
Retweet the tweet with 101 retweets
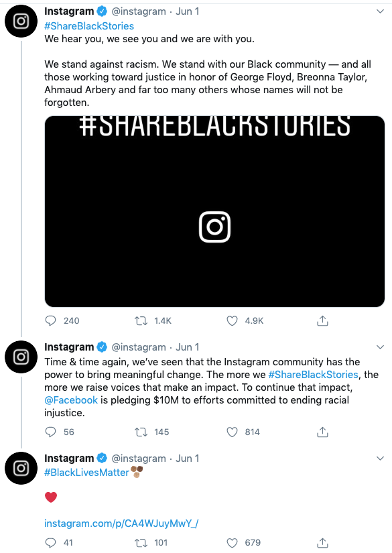[x=141, y=542]
